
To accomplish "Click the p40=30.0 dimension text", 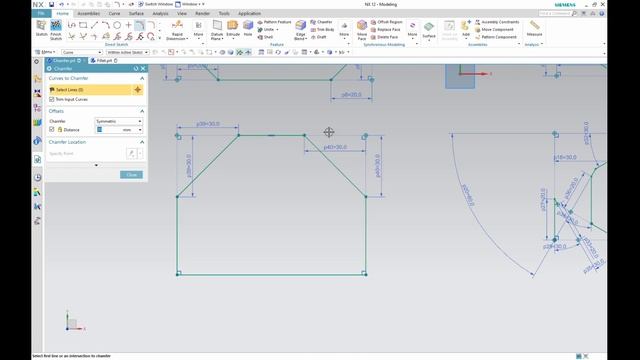I will tap(335, 147).
